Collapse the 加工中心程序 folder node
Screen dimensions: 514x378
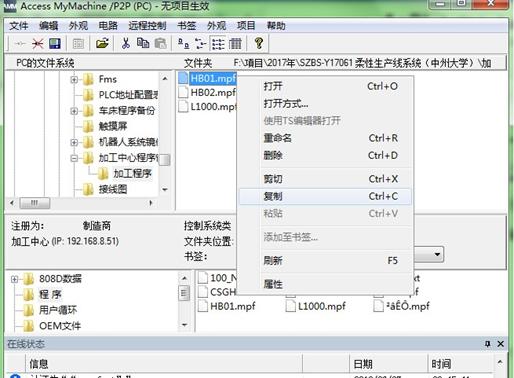74,158
